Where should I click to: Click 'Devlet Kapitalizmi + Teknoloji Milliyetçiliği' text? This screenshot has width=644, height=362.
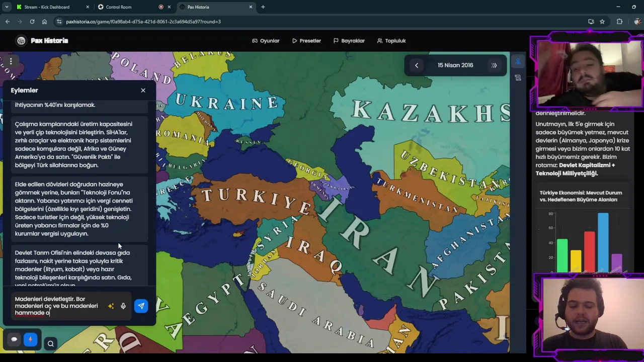click(x=576, y=169)
